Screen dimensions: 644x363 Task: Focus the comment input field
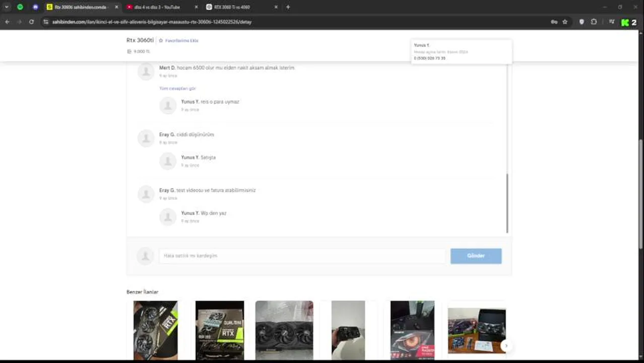click(x=302, y=256)
